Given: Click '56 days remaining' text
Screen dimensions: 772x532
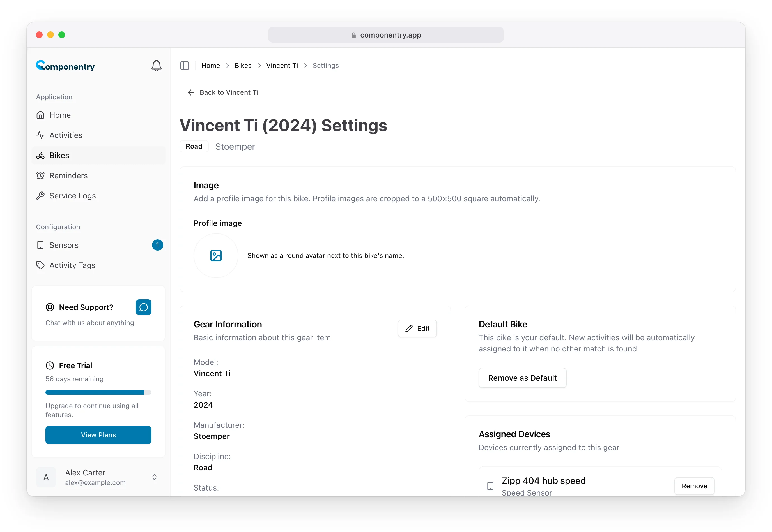Looking at the screenshot, I should point(74,379).
